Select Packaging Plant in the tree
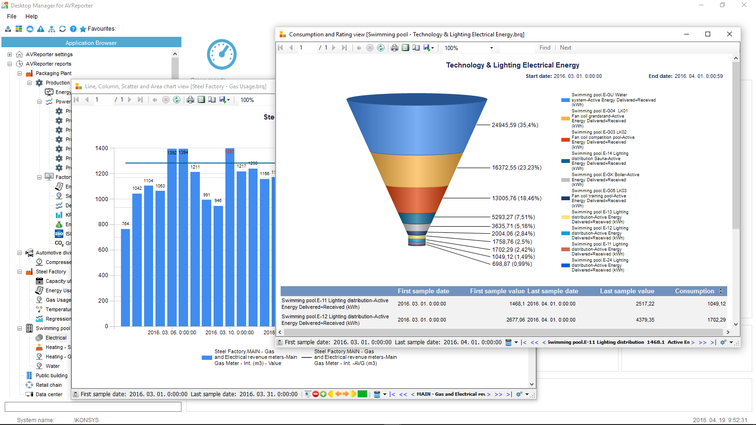Screen dimensions: 756x425 tap(53, 73)
